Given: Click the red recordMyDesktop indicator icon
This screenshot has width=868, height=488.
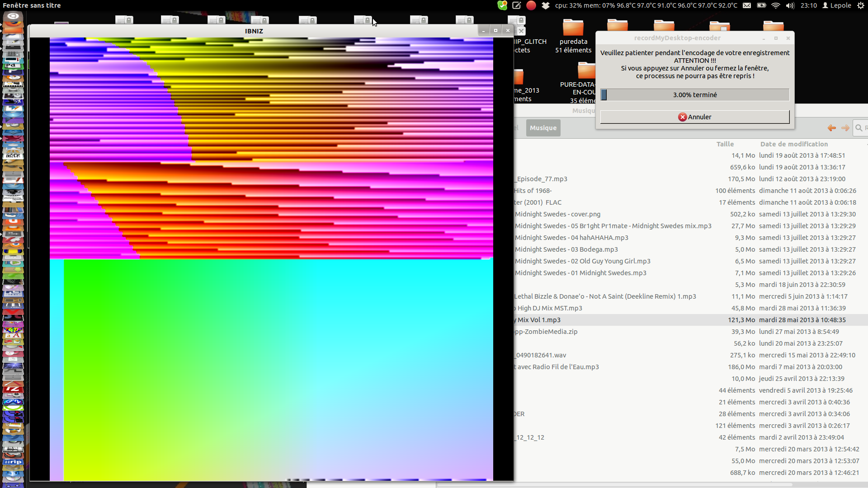Looking at the screenshot, I should tap(531, 5).
